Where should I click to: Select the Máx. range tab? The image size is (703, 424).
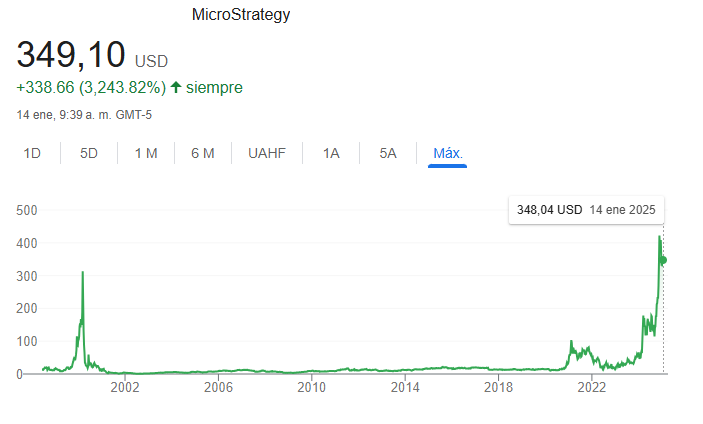pyautogui.click(x=447, y=153)
